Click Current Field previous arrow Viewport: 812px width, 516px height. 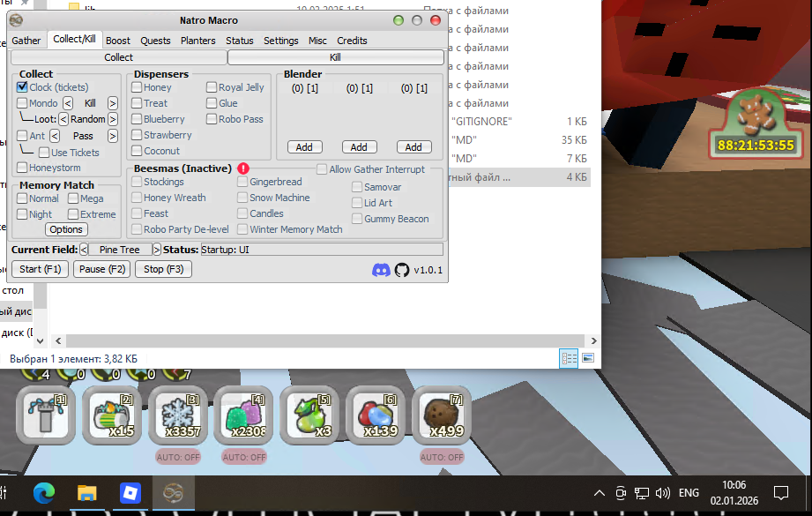pyautogui.click(x=84, y=250)
